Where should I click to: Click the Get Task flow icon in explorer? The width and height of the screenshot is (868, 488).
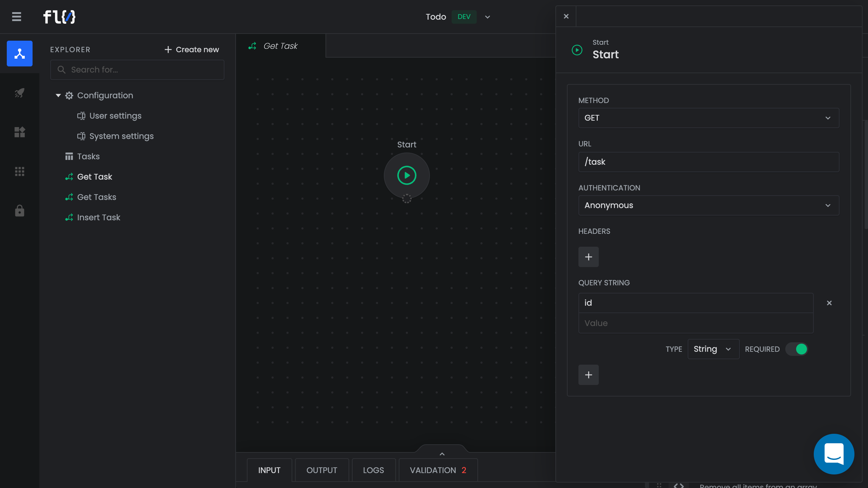pos(69,177)
